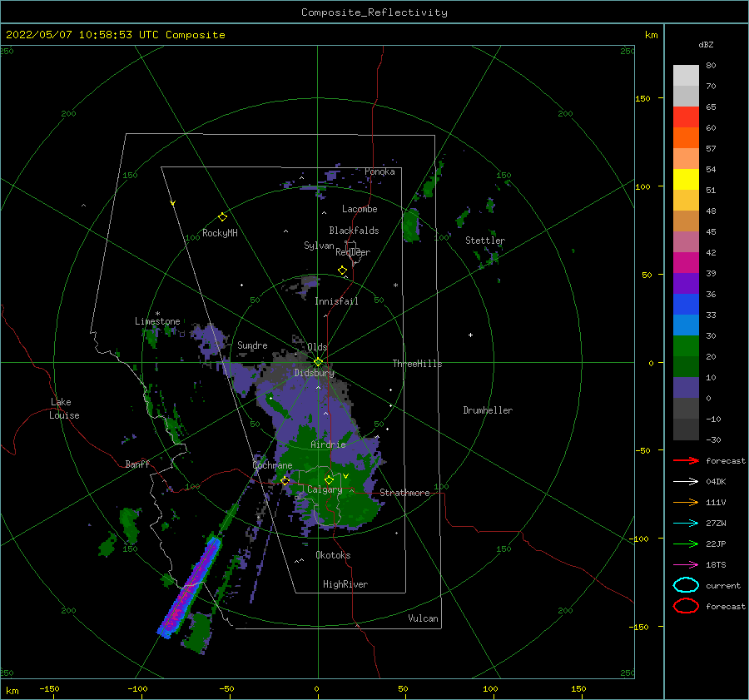
Task: Click the Didsbury city label
Action: (x=314, y=373)
